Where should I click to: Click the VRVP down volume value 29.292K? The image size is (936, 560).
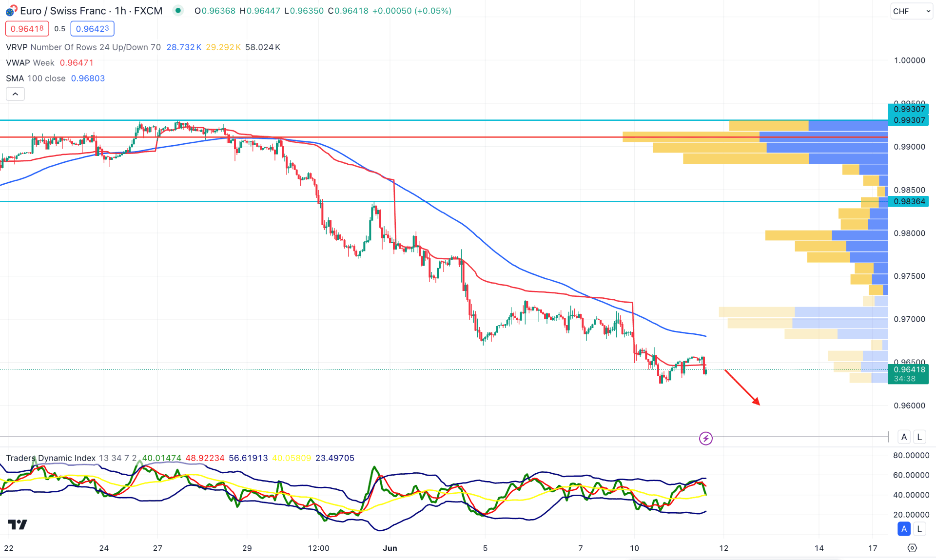tap(223, 47)
